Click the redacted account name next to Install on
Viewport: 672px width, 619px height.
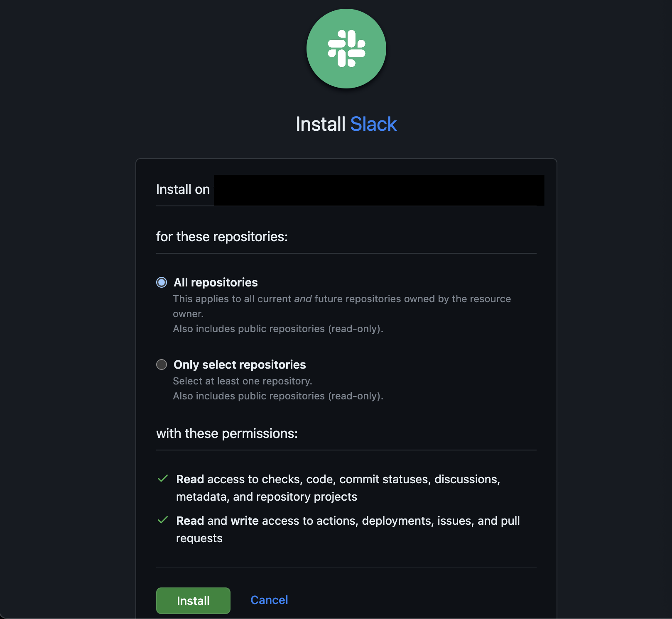(x=378, y=190)
